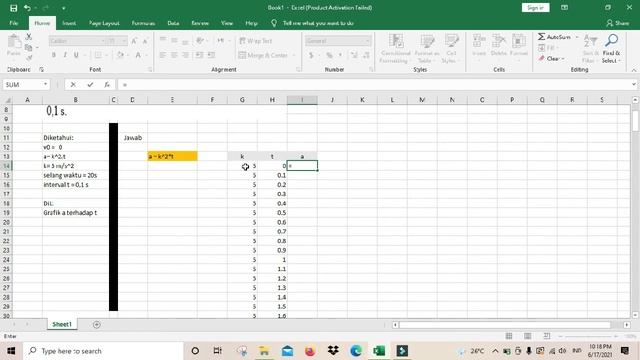
Task: Switch to the View tab
Action: click(x=227, y=23)
